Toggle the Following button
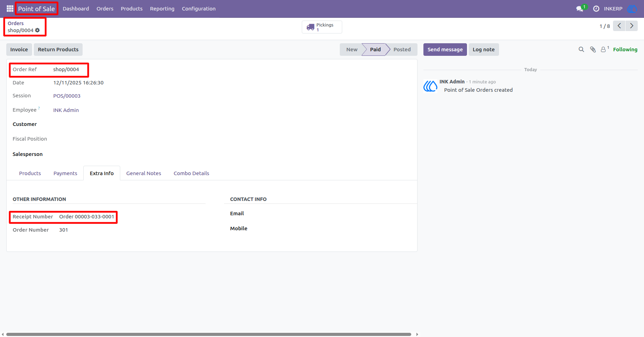 625,50
